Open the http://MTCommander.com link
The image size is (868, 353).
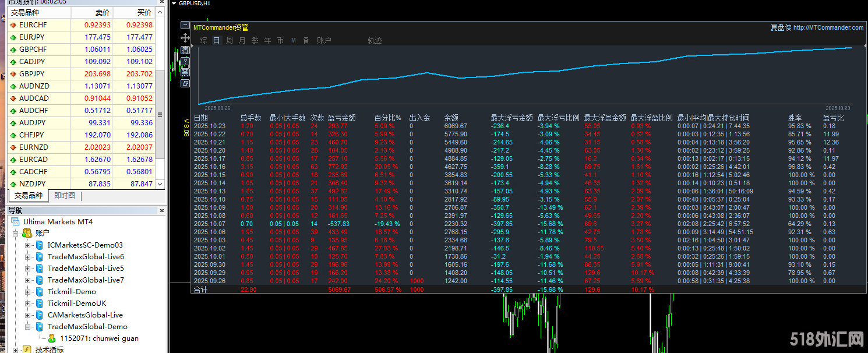click(828, 27)
